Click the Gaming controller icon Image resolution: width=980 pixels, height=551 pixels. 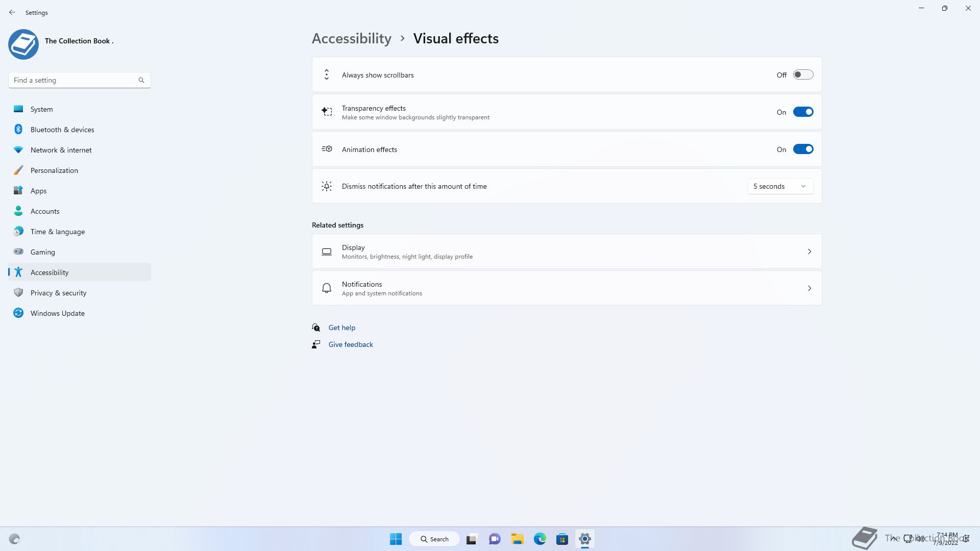pyautogui.click(x=18, y=252)
